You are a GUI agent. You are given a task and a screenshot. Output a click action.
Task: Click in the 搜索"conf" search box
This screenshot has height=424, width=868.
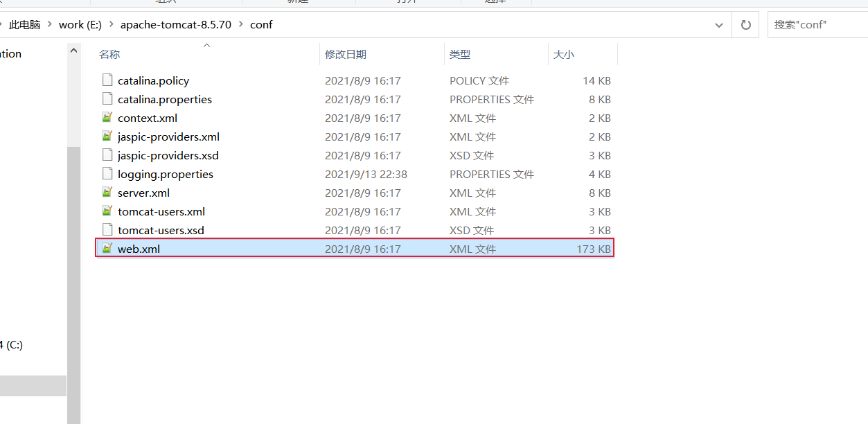[x=817, y=24]
